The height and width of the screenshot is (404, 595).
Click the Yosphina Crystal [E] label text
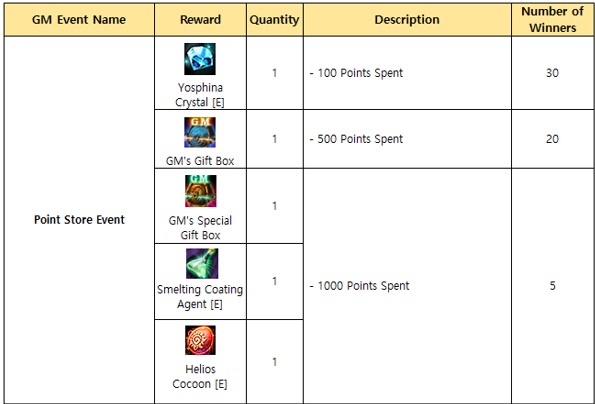click(x=200, y=95)
